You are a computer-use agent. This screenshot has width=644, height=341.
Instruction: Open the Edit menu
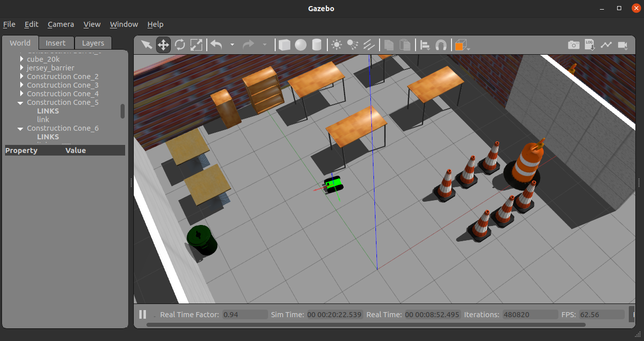pyautogui.click(x=31, y=24)
